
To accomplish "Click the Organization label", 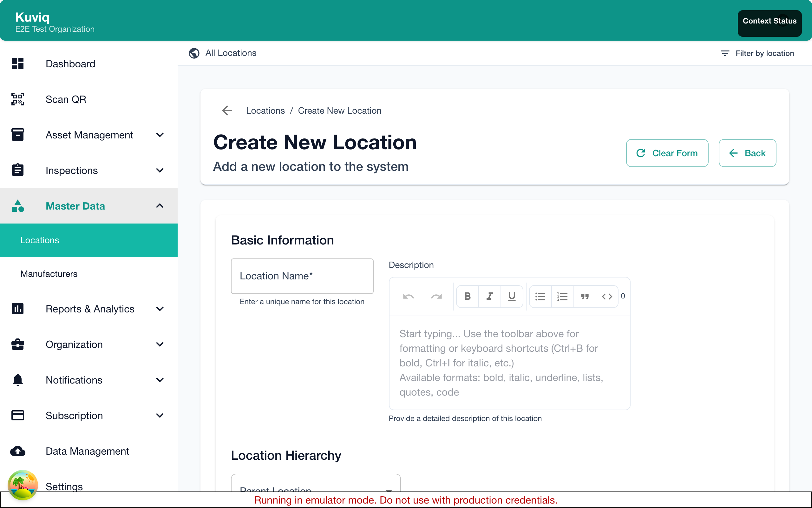I will (x=74, y=345).
